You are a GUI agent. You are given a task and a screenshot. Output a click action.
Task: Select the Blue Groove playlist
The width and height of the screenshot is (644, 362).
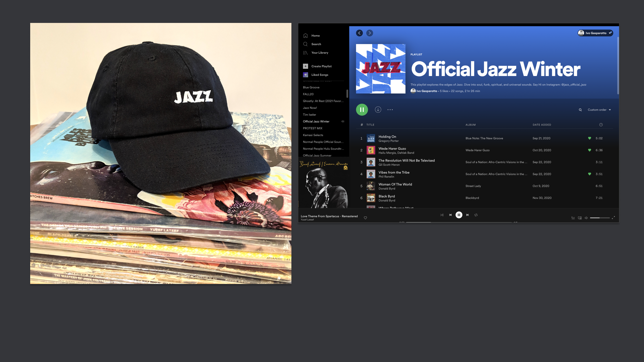tap(311, 87)
